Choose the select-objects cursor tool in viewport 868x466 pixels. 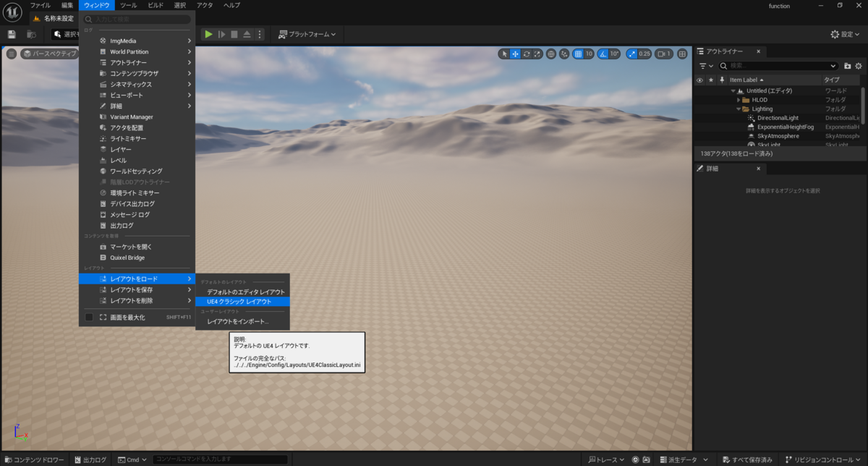click(504, 54)
